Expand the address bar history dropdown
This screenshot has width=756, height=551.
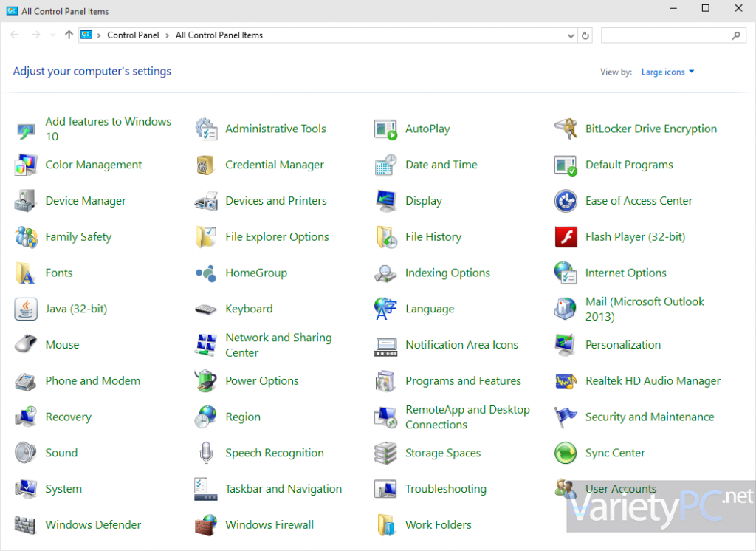pos(569,35)
